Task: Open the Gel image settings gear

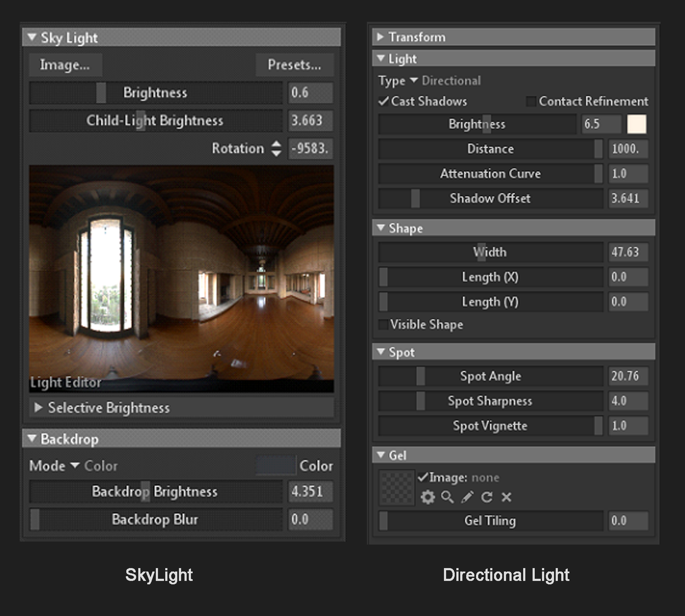Action: pos(427,497)
